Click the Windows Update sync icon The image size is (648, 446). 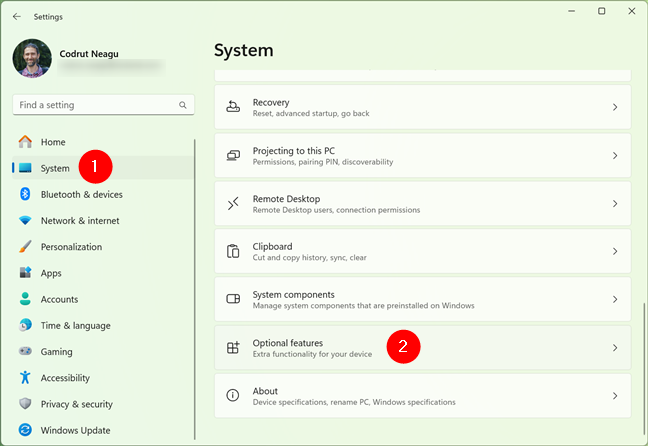(x=25, y=430)
